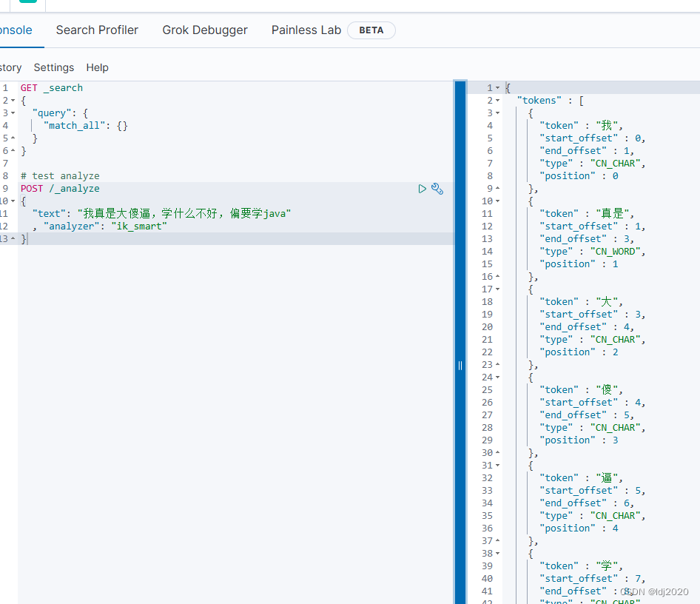Screen dimensions: 700x604
Task: Open the Grok Debugger tab
Action: click(x=205, y=30)
